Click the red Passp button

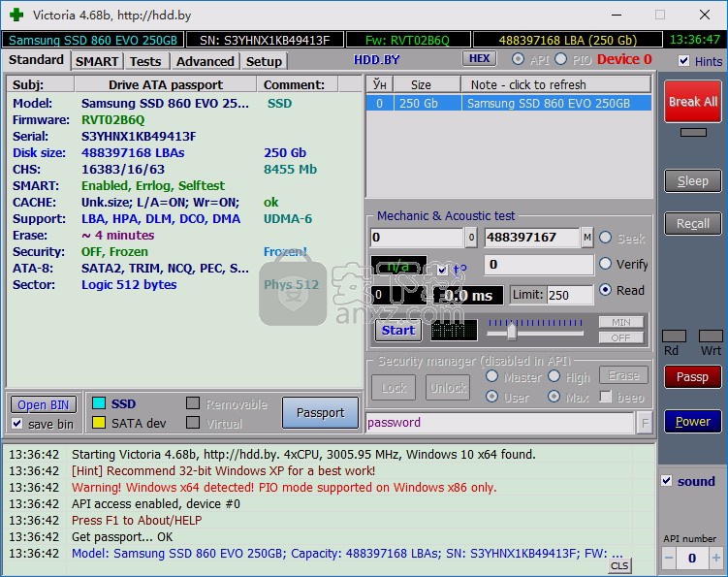[x=692, y=377]
